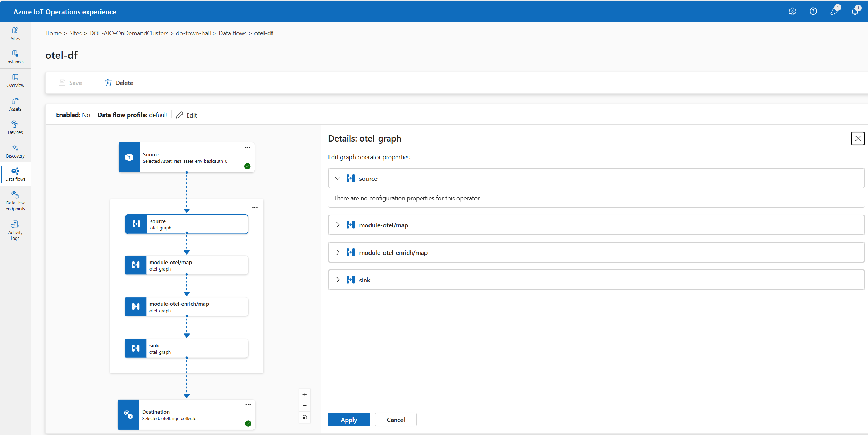Open Discovery in the sidebar
Image resolution: width=868 pixels, height=435 pixels.
coord(15,151)
